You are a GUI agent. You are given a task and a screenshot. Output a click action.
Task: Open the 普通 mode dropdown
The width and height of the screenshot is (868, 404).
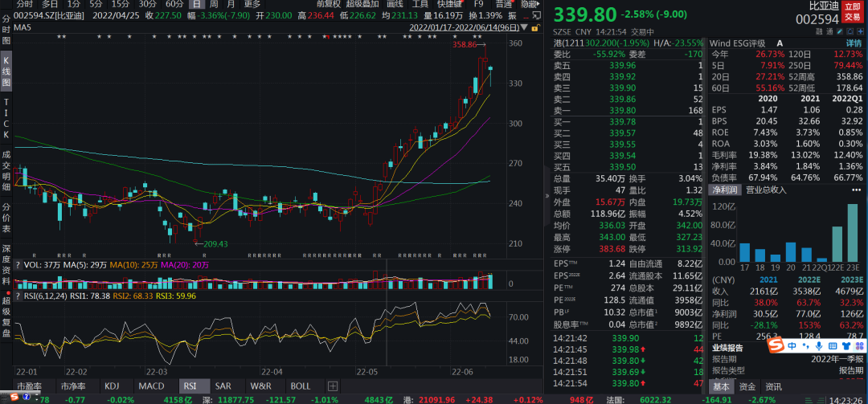tap(502, 4)
